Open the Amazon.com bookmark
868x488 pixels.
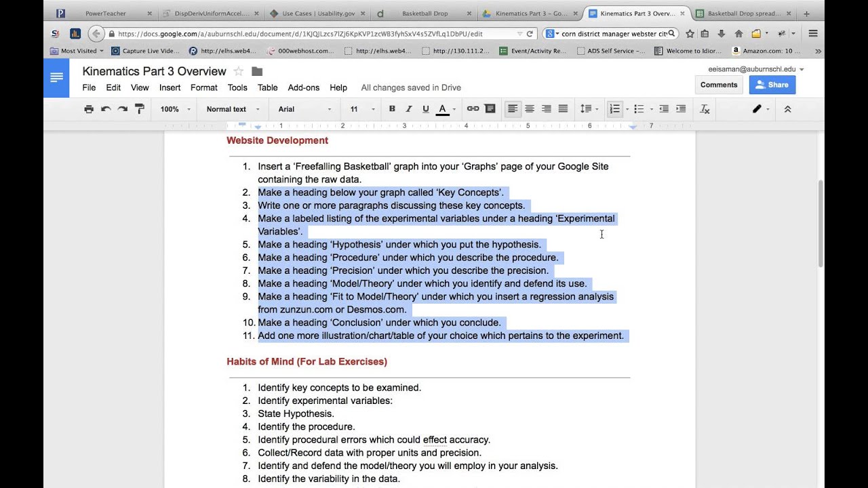click(766, 51)
